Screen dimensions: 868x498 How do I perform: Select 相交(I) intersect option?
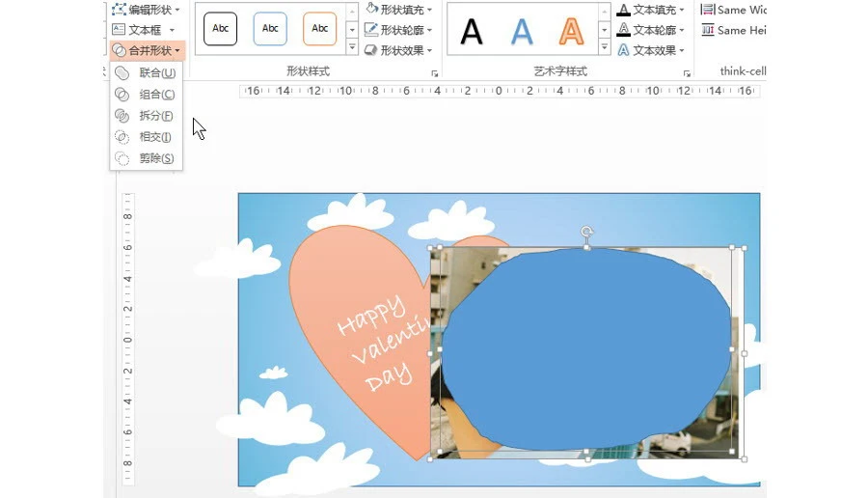[147, 137]
